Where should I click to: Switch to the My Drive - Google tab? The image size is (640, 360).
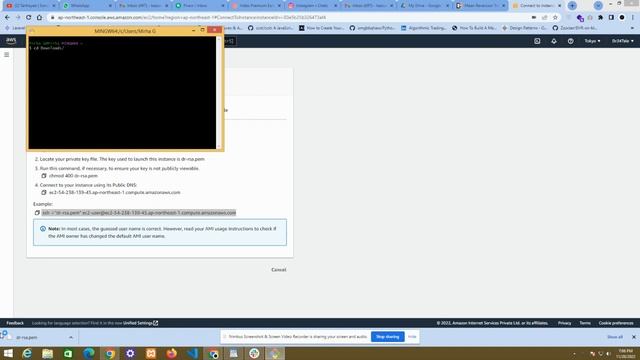pos(424,6)
